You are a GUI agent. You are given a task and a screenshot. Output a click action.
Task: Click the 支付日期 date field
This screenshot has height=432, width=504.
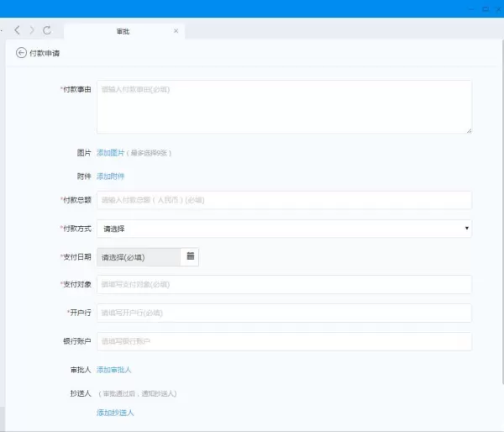(x=139, y=257)
